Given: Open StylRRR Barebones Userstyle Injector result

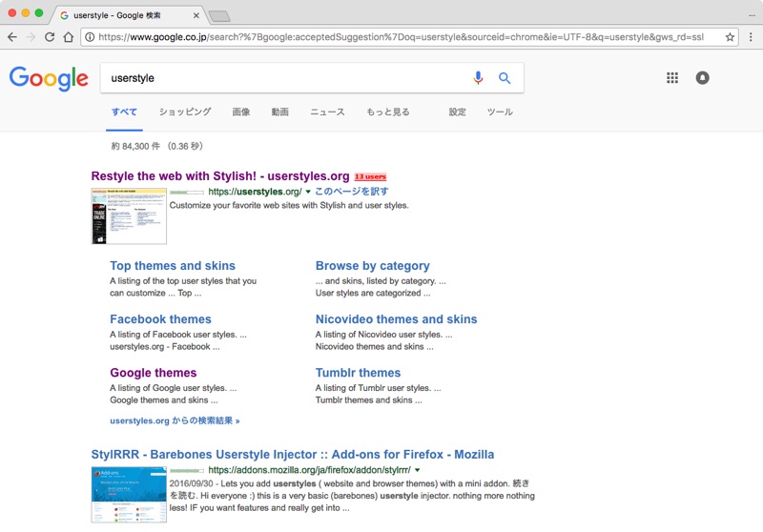Looking at the screenshot, I should (x=293, y=454).
